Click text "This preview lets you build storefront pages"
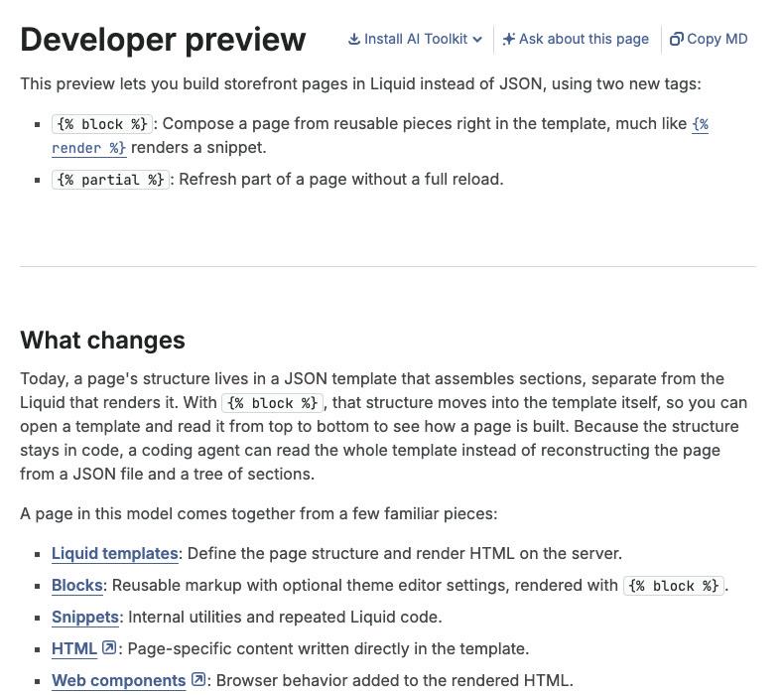This screenshot has height=695, width=784. pos(186,83)
